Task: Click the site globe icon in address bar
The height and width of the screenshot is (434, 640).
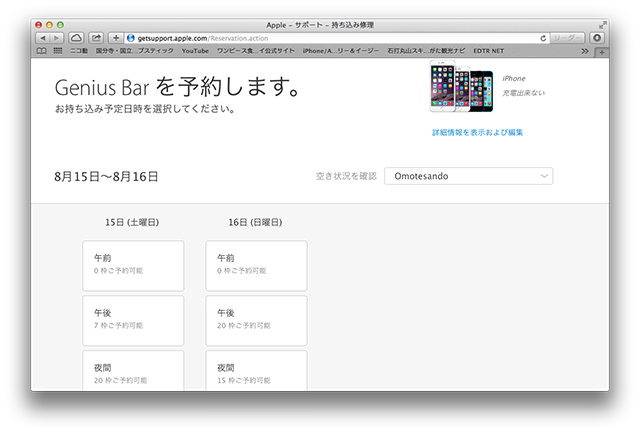Action: tap(131, 38)
